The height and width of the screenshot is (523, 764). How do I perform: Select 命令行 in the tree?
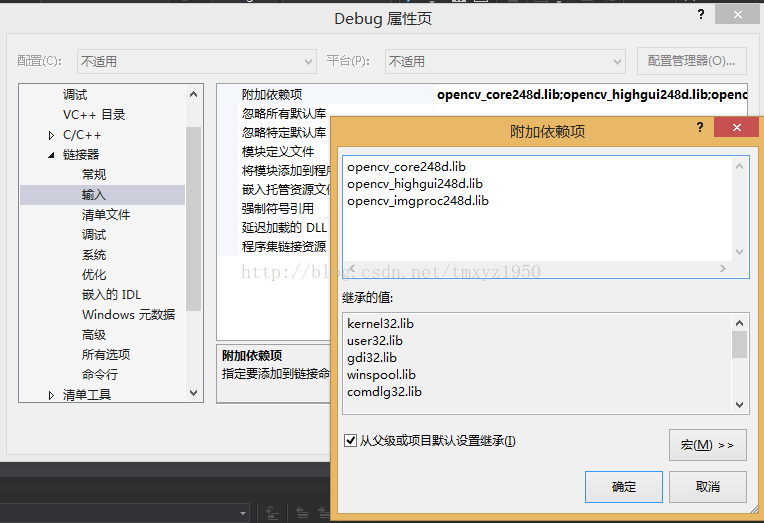click(x=100, y=375)
